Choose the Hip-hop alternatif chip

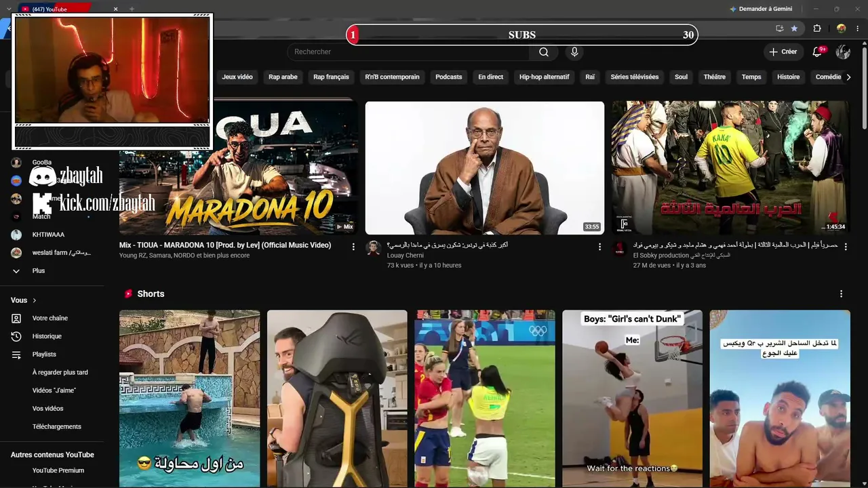pyautogui.click(x=544, y=77)
